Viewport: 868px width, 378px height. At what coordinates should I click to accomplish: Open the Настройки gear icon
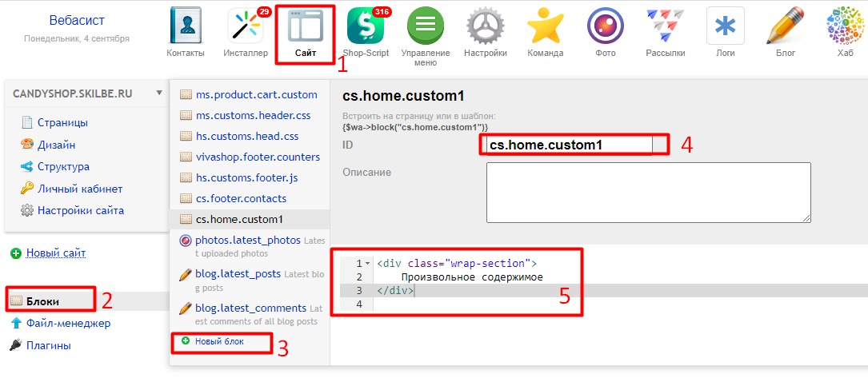coord(486,27)
